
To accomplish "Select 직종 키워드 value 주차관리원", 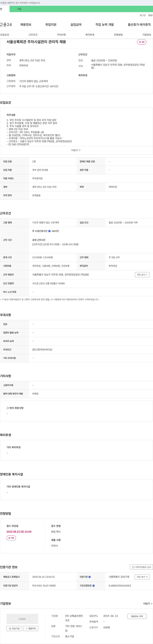I will 37,178.
